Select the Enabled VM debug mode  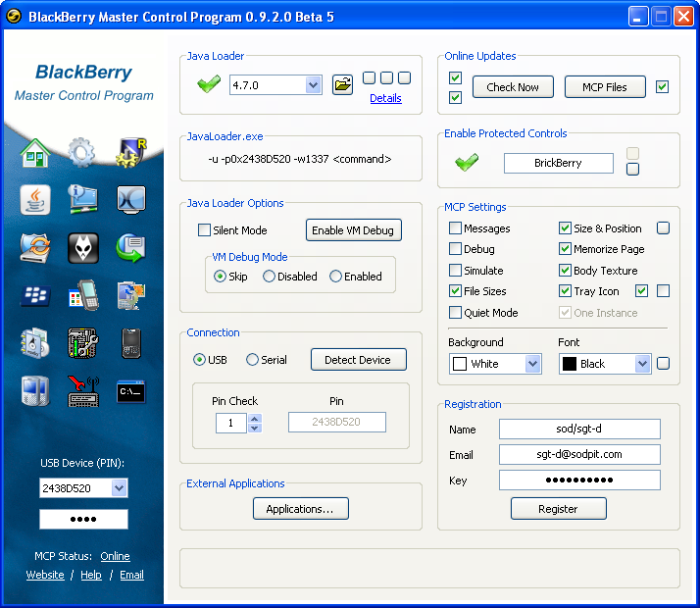pos(335,277)
